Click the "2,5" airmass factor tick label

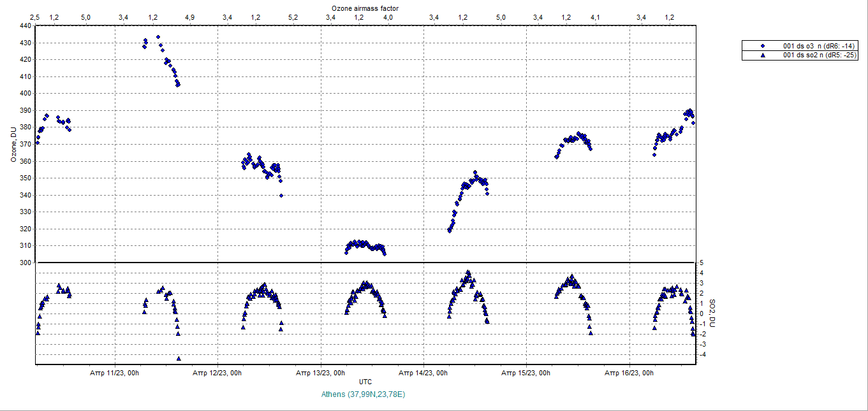tap(37, 17)
